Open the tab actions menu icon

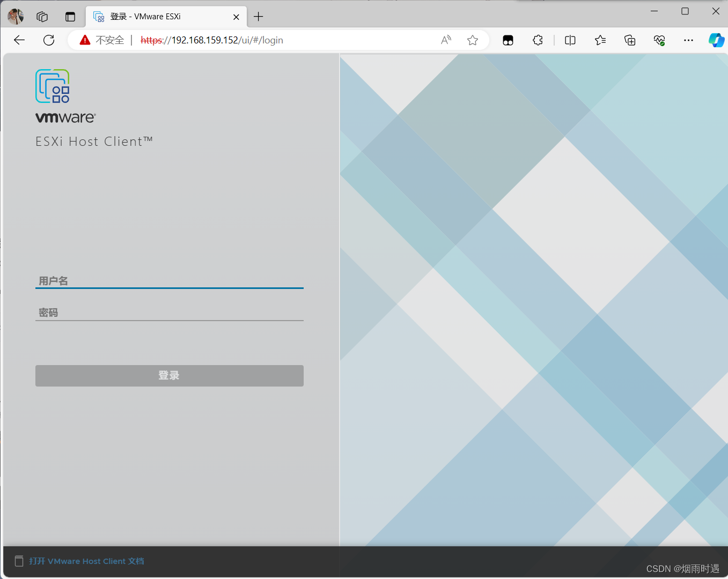pyautogui.click(x=70, y=17)
